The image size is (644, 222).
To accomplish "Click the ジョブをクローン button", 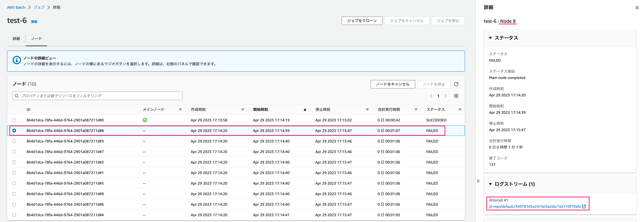I will (x=362, y=21).
